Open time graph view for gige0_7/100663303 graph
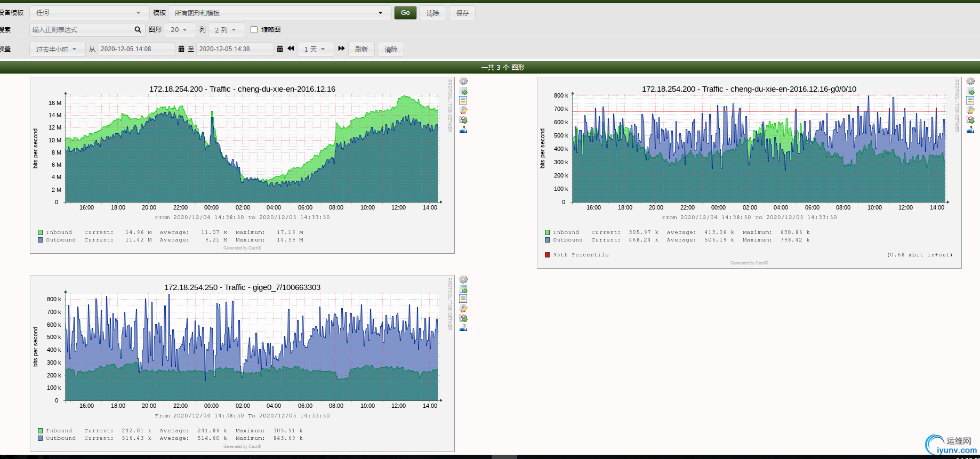980x459 pixels. point(463,299)
